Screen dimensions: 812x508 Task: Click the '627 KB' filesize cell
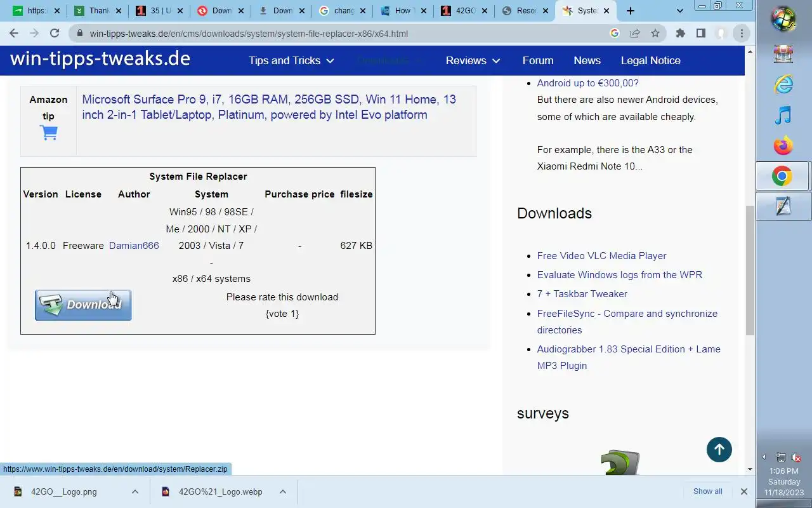356,245
